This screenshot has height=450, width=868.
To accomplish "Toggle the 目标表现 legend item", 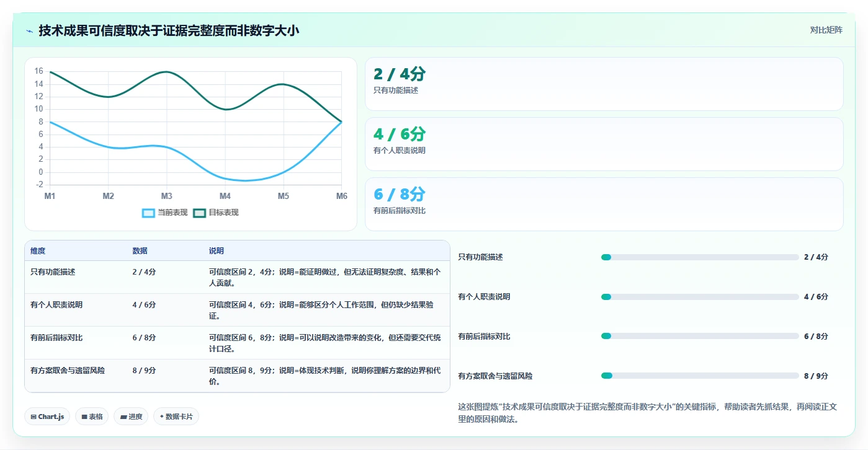I will pos(216,213).
